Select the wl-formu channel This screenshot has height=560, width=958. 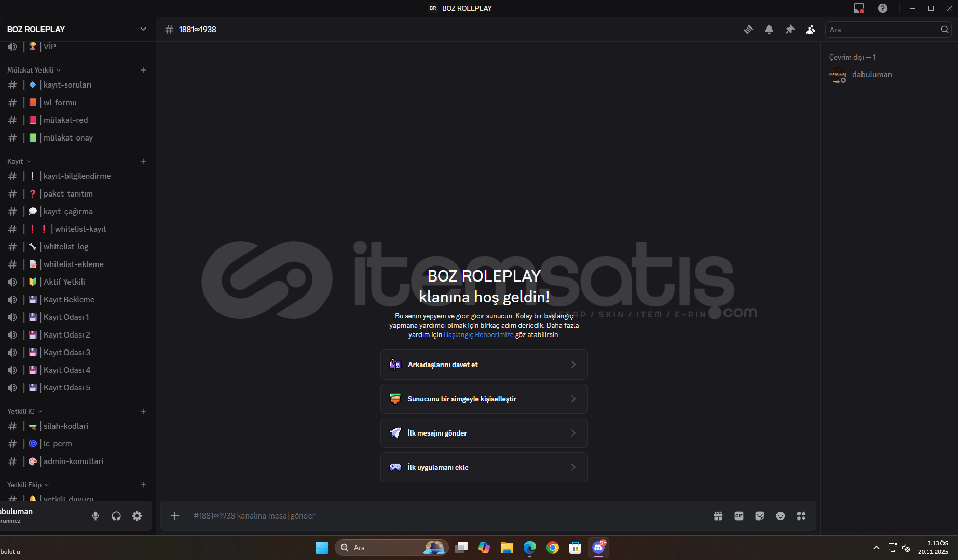76,103
